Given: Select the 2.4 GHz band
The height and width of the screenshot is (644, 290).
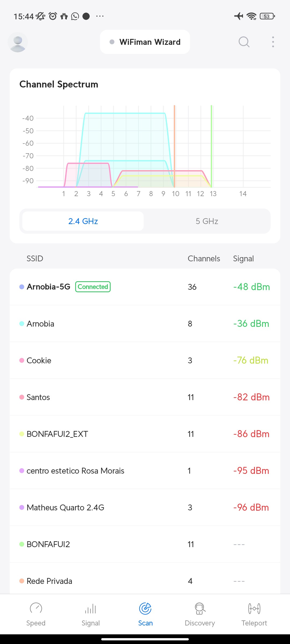Looking at the screenshot, I should pyautogui.click(x=83, y=221).
